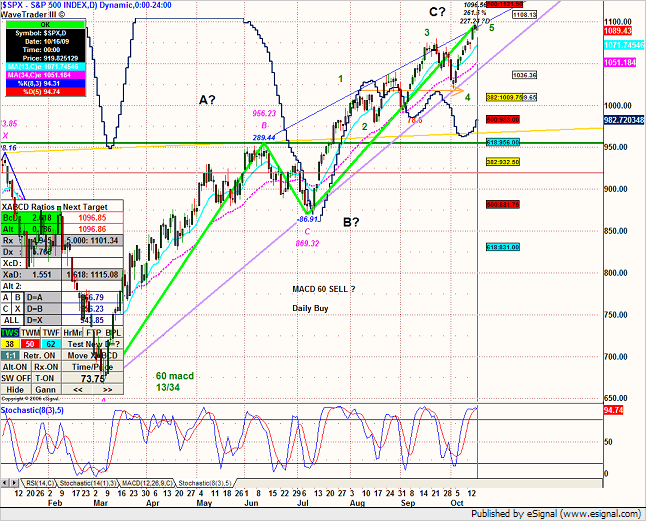Click the magenta 1051.184 price-axis label
Screen dimensions: 646x521
point(620,63)
